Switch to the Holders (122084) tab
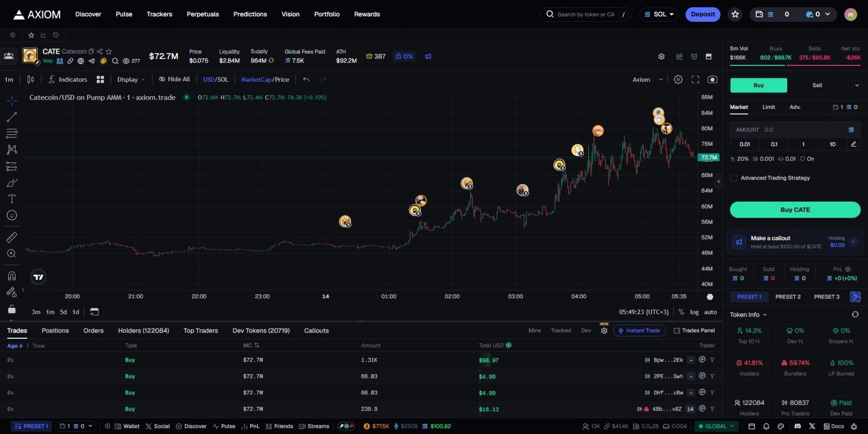 pos(144,330)
